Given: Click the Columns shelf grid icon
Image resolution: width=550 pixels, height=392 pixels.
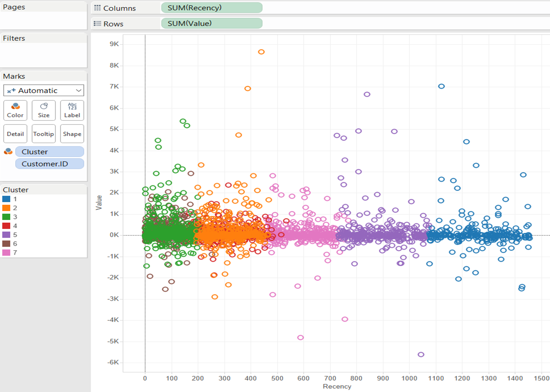Looking at the screenshot, I should [x=97, y=8].
